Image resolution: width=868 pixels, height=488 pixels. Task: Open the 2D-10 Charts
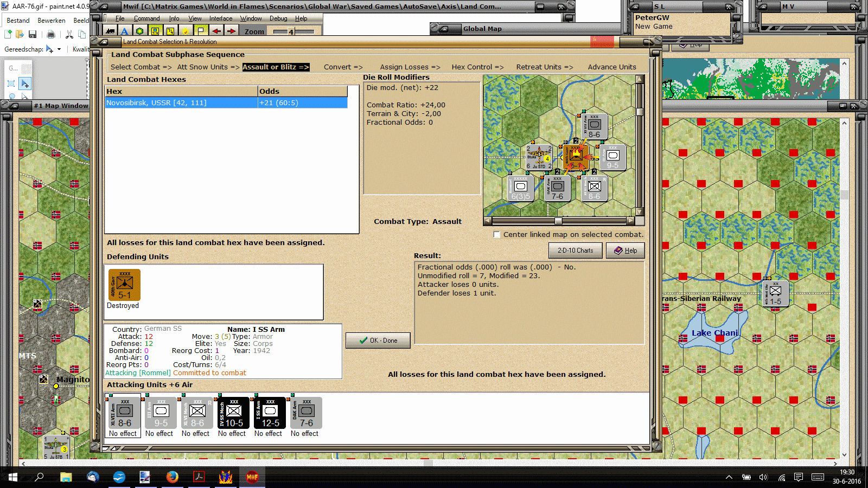coord(575,251)
